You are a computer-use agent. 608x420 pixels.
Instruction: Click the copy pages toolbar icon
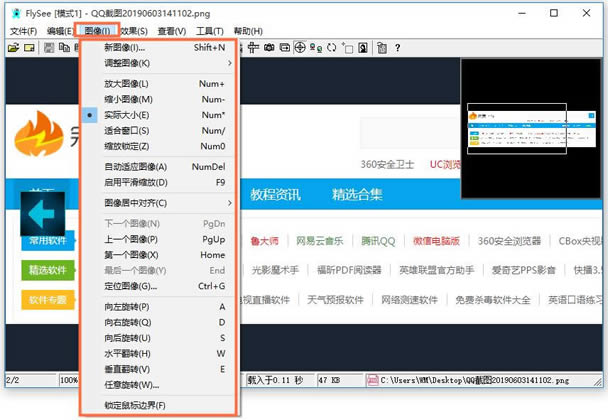[64, 48]
